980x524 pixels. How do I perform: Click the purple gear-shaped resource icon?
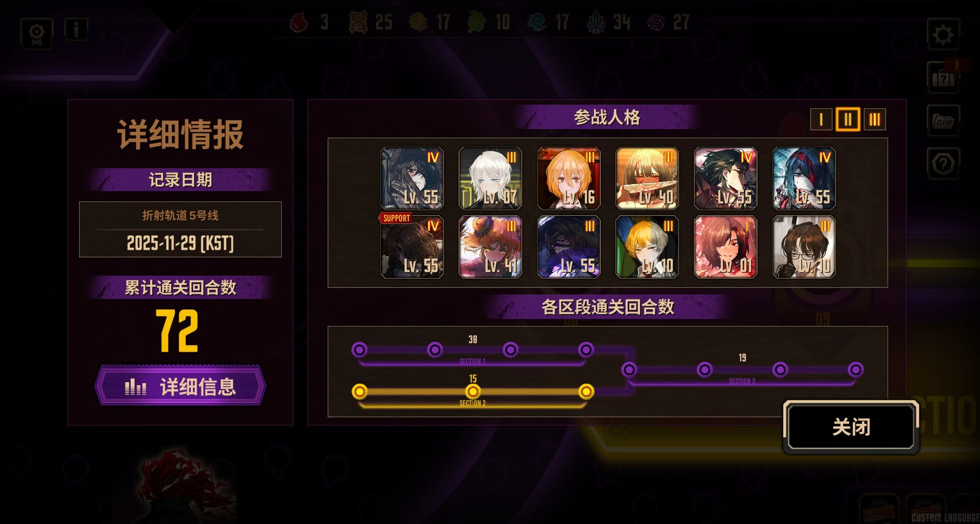point(656,22)
